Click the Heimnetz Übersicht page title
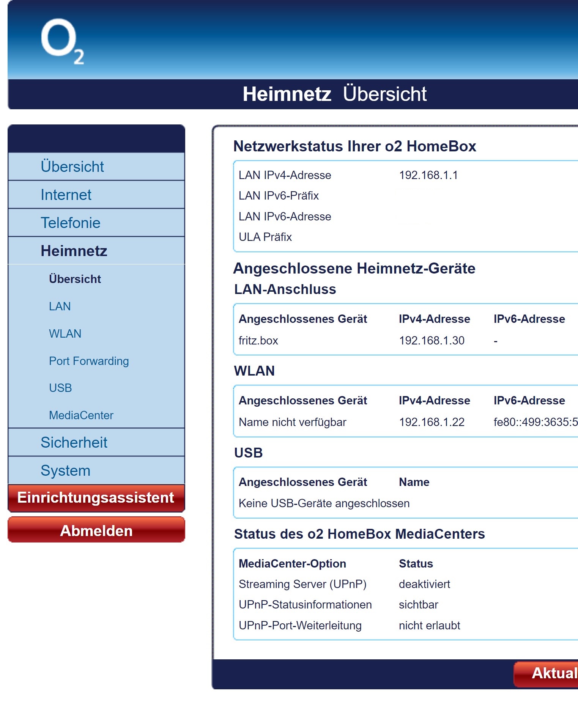 click(x=334, y=94)
